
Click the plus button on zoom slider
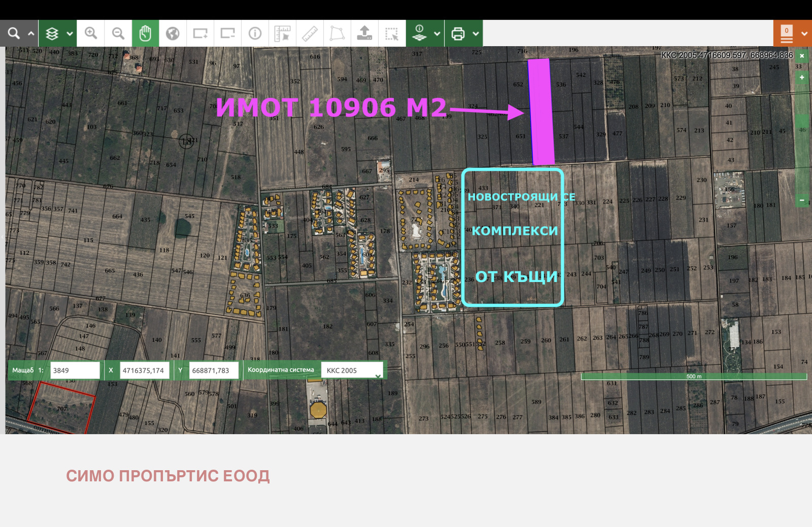pos(802,78)
